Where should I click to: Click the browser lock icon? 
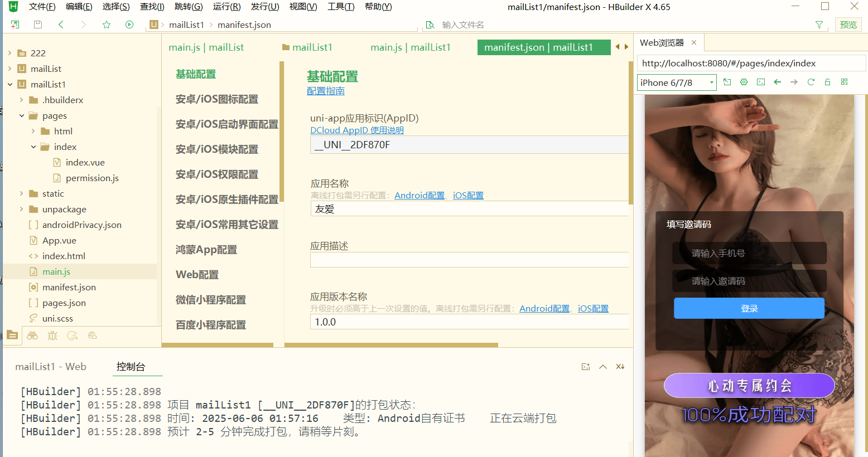pyautogui.click(x=828, y=82)
